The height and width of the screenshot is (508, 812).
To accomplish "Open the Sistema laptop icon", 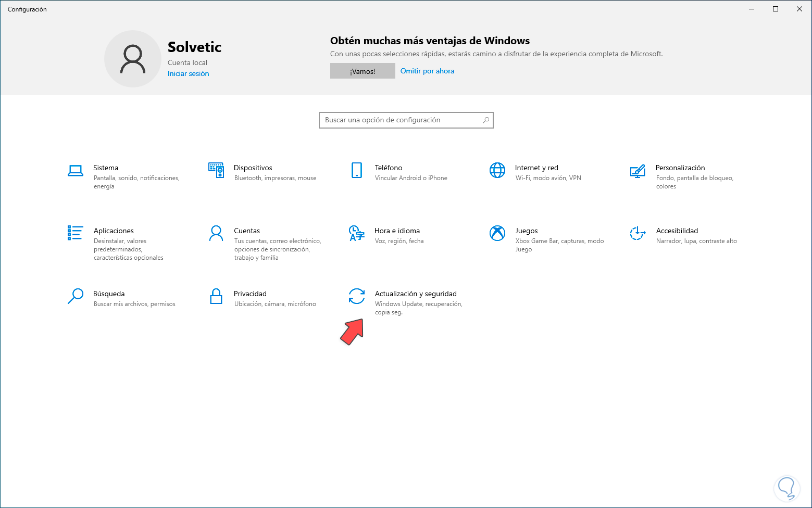I will click(x=76, y=170).
